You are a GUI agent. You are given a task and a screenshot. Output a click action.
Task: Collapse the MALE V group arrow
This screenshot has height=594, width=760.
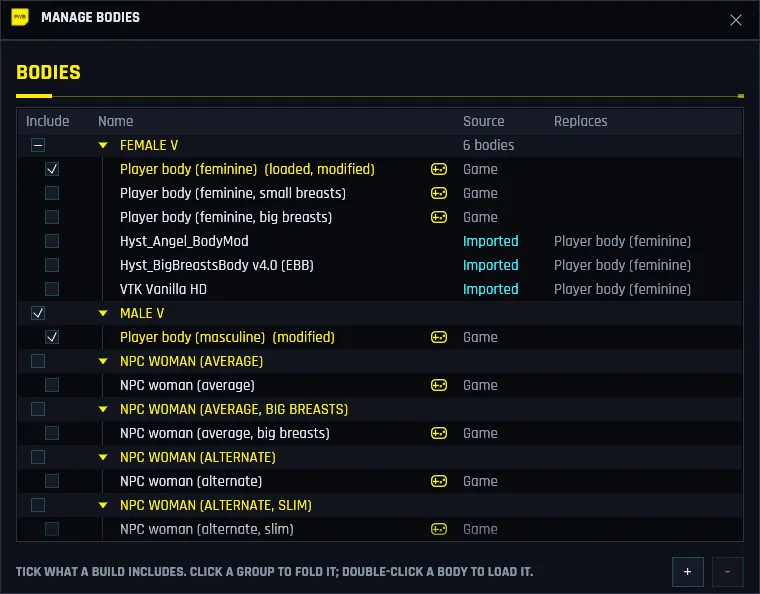pyautogui.click(x=103, y=313)
